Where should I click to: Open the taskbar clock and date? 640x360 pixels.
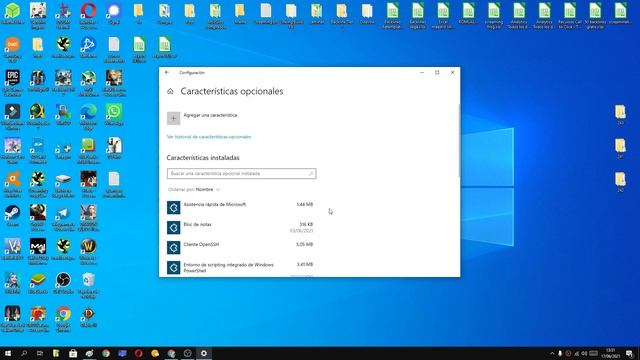(611, 353)
